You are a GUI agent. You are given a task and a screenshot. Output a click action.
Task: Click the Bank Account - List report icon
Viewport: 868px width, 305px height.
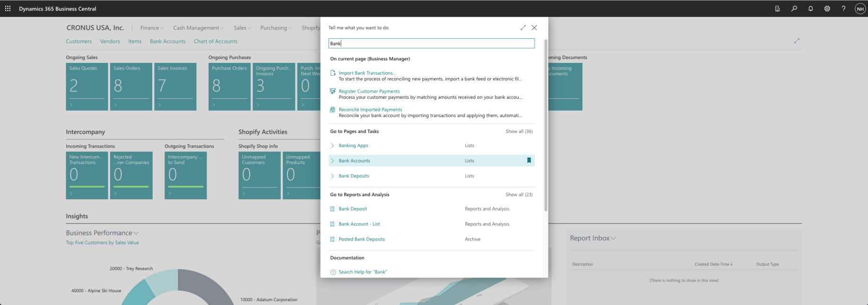pyautogui.click(x=333, y=224)
